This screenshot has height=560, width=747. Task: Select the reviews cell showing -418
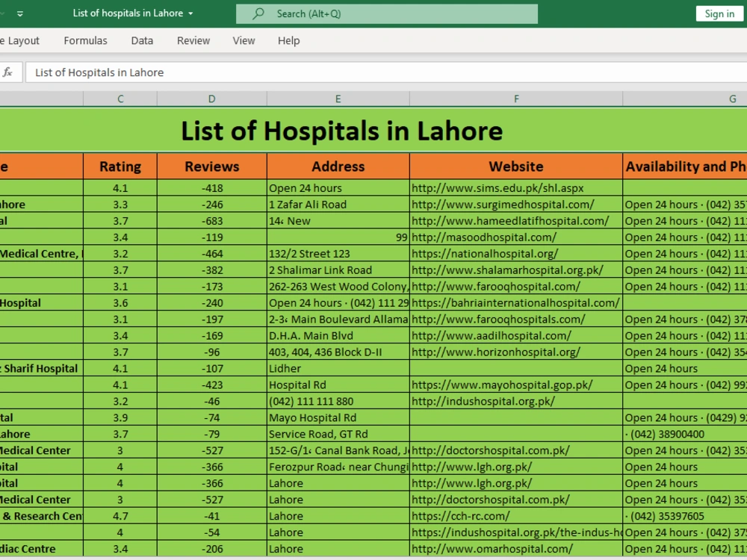(x=211, y=188)
